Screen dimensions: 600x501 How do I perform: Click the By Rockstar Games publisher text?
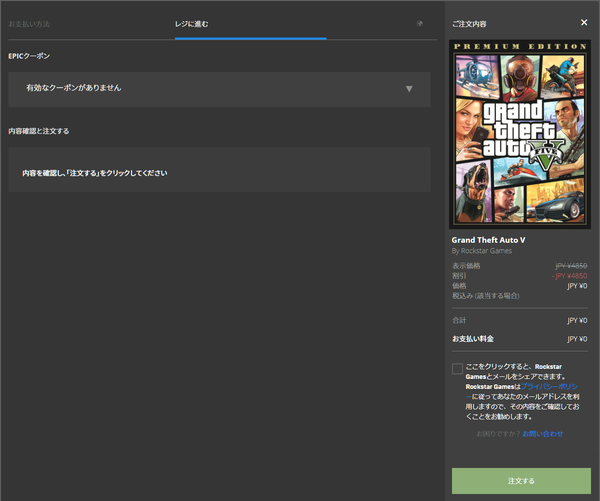[482, 251]
